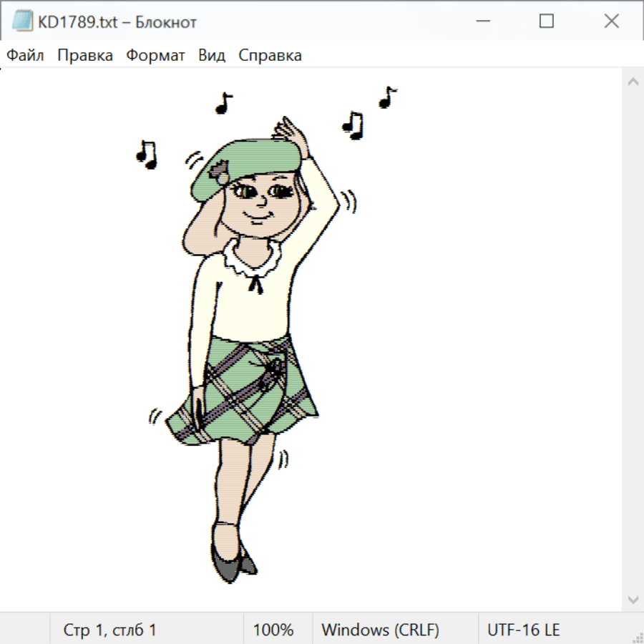Image resolution: width=644 pixels, height=644 pixels.
Task: Click the scroll down arrow
Action: point(633,599)
